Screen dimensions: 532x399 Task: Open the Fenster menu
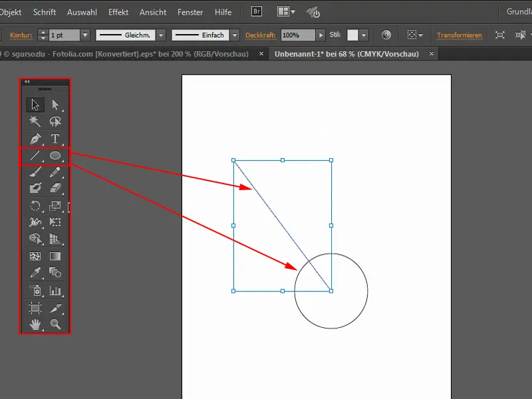[190, 12]
